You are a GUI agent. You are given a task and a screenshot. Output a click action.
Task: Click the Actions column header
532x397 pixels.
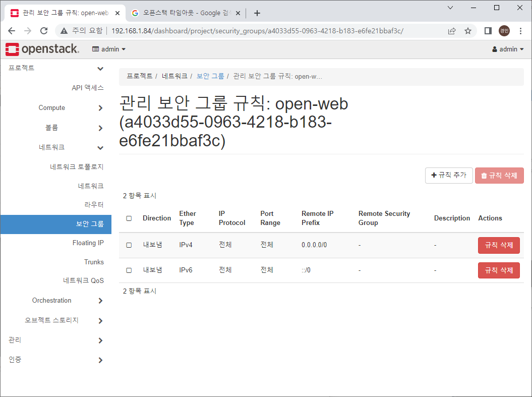pos(490,218)
